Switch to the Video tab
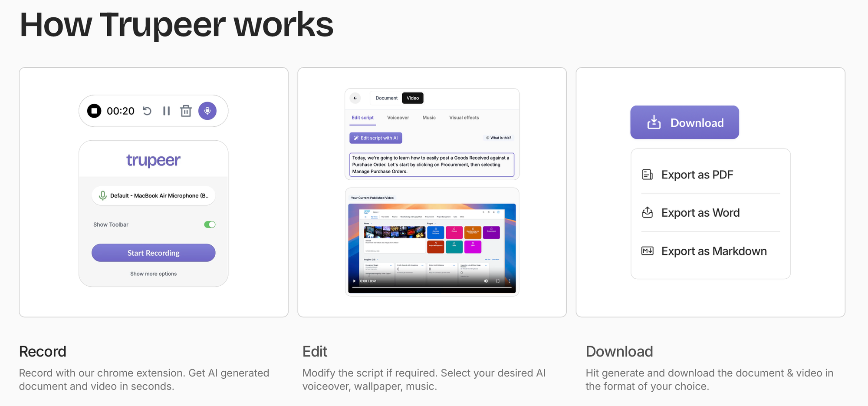 point(413,98)
